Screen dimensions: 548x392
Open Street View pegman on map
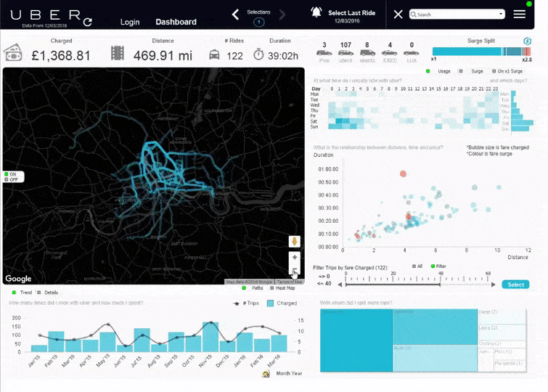(295, 241)
